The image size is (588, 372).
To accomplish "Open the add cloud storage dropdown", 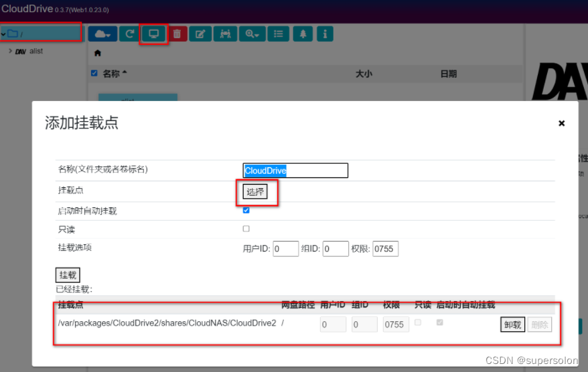I will tap(102, 34).
